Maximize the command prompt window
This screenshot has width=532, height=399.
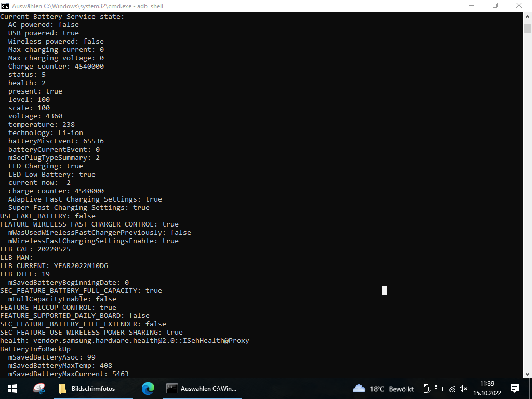point(495,6)
